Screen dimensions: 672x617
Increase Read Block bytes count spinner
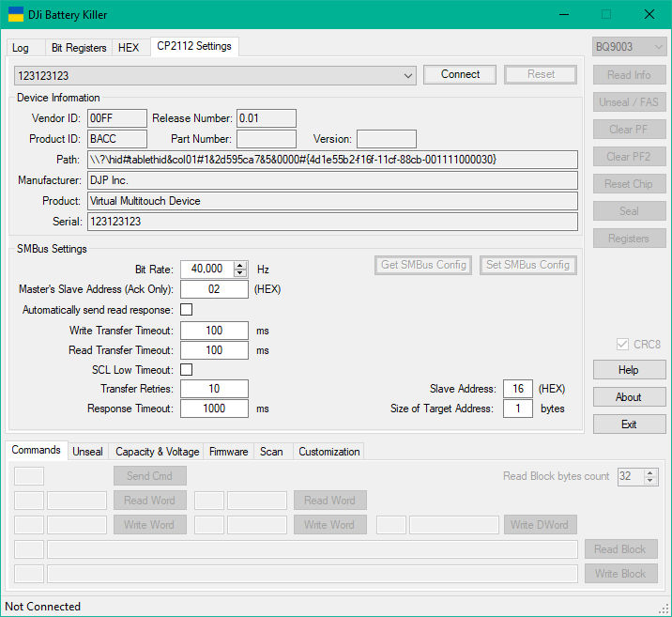pos(649,472)
